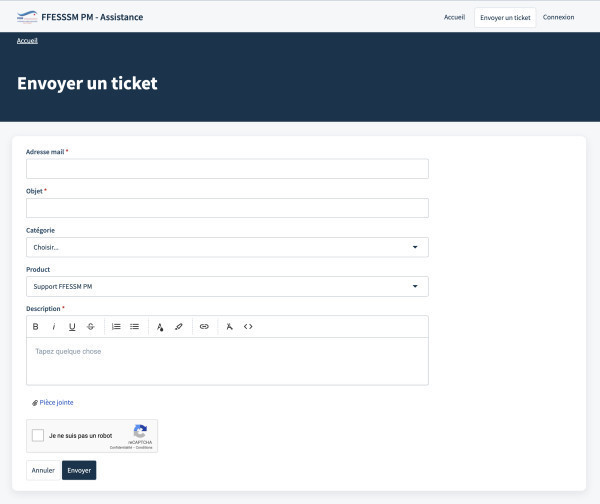Click the FFESSSM logo image

(x=27, y=17)
